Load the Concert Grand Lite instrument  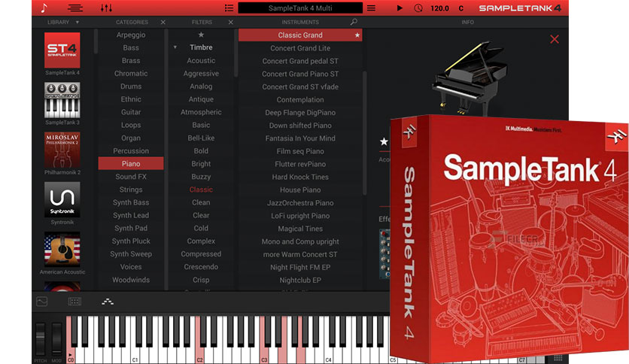click(x=300, y=48)
